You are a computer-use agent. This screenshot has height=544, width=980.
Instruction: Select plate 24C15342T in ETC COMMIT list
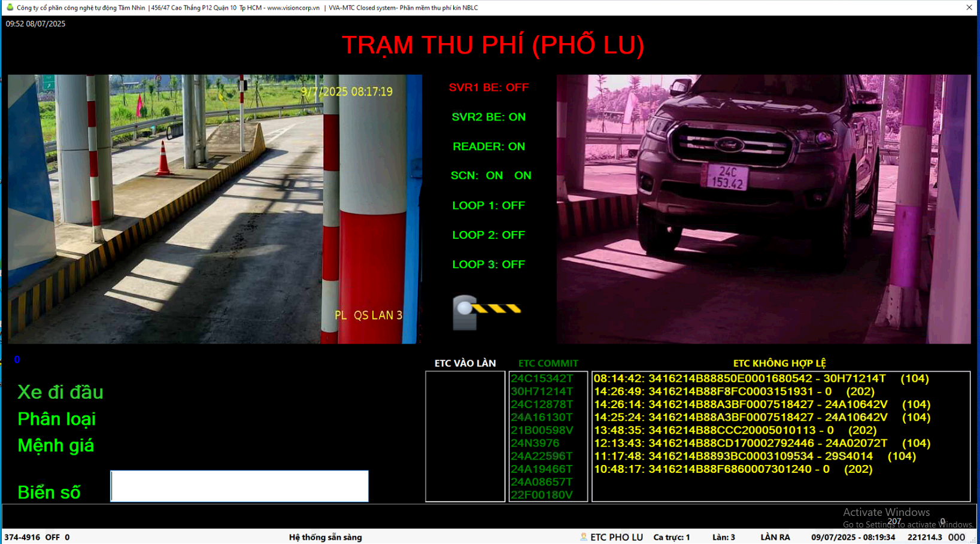[542, 379]
